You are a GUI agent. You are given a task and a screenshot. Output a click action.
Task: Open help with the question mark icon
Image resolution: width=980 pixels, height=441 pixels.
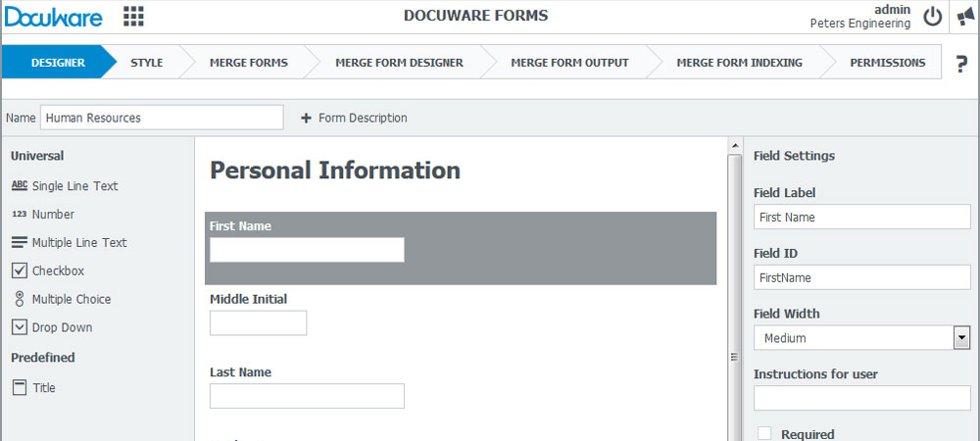coord(962,65)
